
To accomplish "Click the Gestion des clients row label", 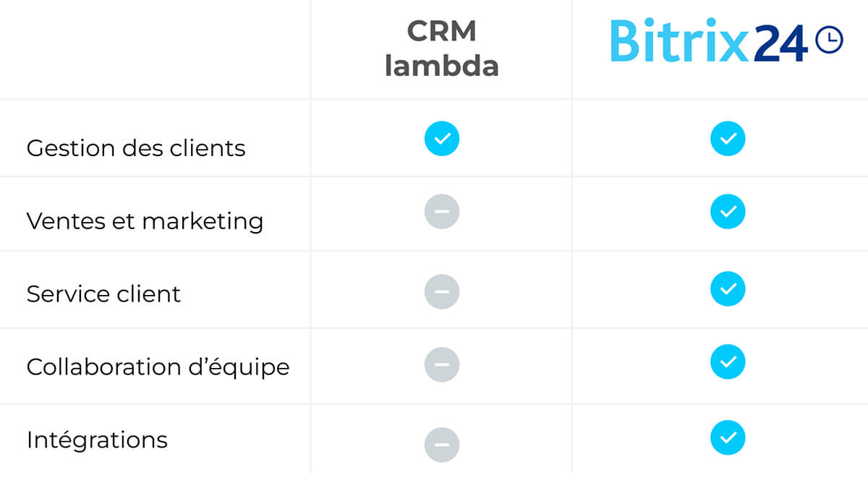I will tap(136, 148).
